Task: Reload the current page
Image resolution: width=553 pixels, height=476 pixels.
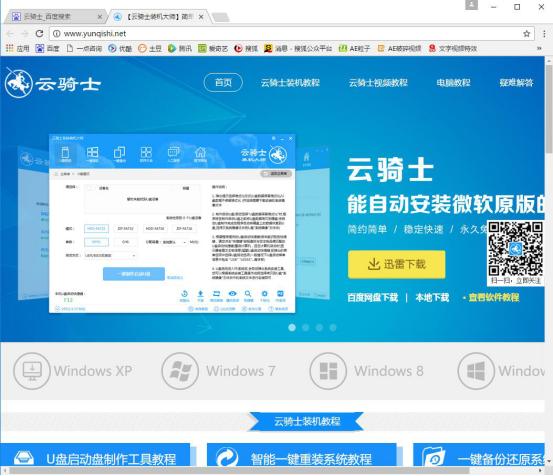Action: 40,33
